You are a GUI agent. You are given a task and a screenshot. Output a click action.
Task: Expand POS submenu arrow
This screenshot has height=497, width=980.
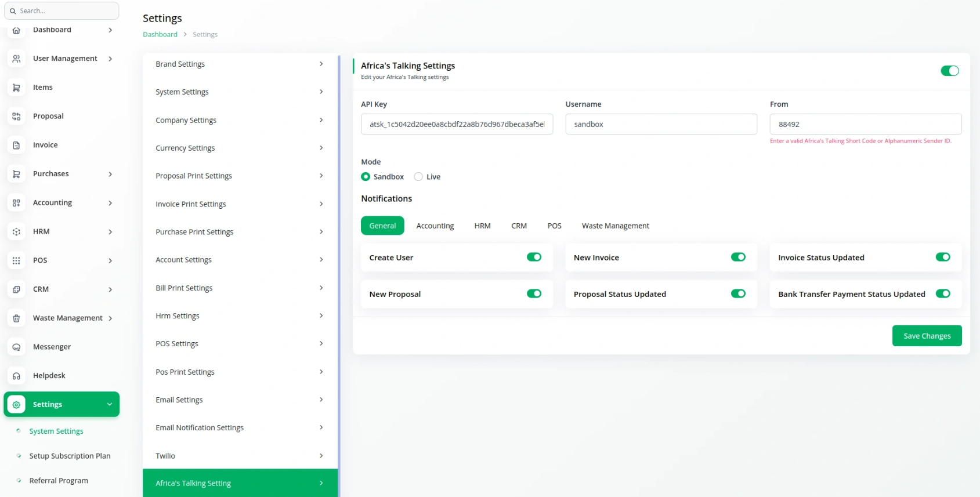tap(110, 260)
